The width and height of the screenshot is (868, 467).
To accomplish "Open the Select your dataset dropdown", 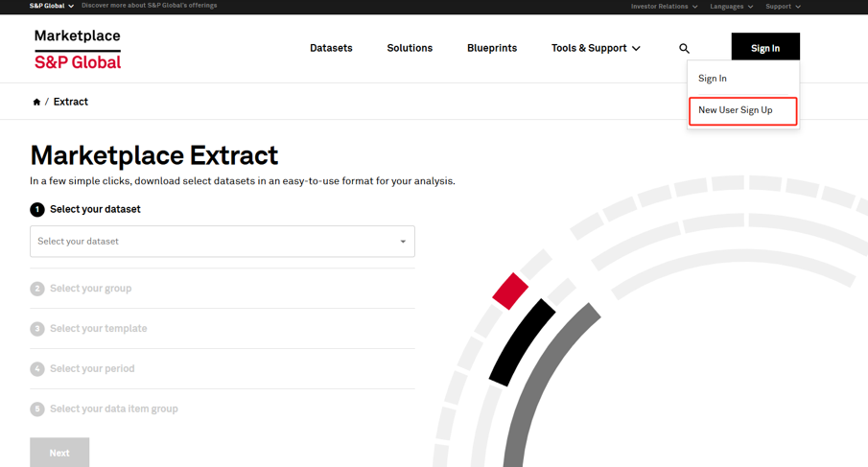I will tap(222, 242).
